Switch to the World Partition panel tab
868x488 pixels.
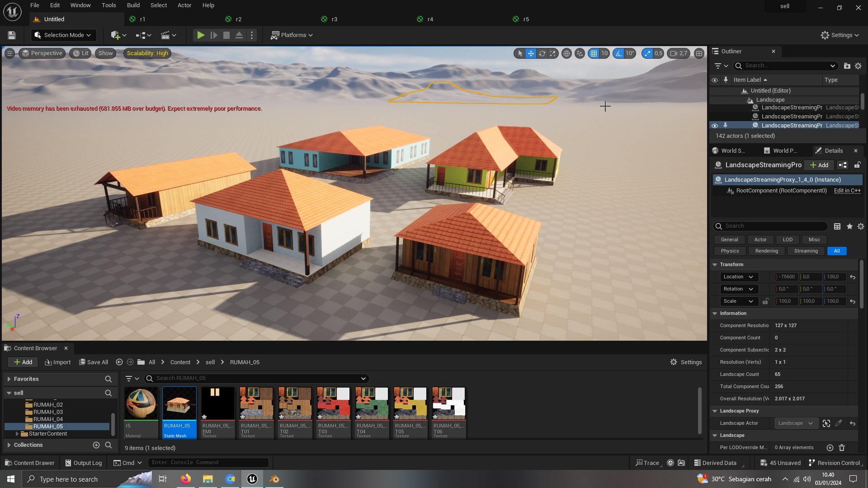(x=780, y=151)
